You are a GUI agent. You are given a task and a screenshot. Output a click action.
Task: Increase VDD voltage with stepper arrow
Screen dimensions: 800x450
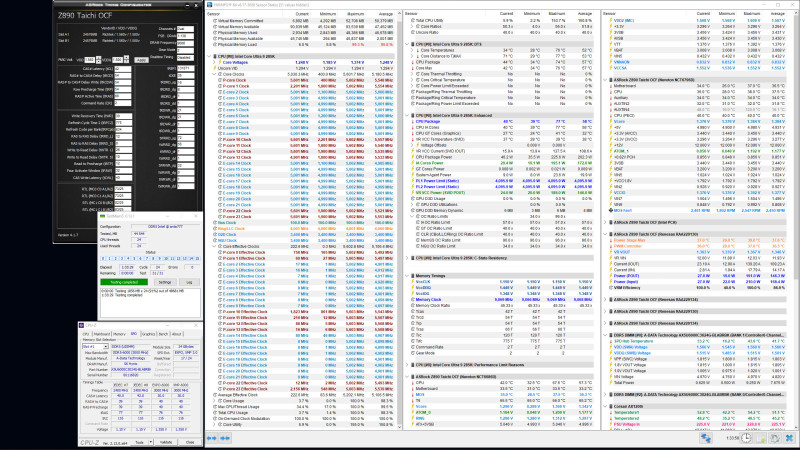tap(98, 58)
